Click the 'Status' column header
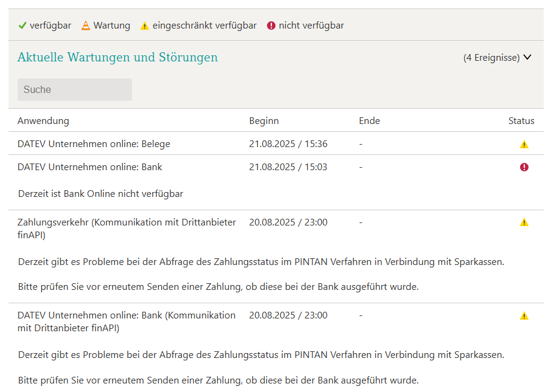The width and height of the screenshot is (548, 392). [x=521, y=121]
